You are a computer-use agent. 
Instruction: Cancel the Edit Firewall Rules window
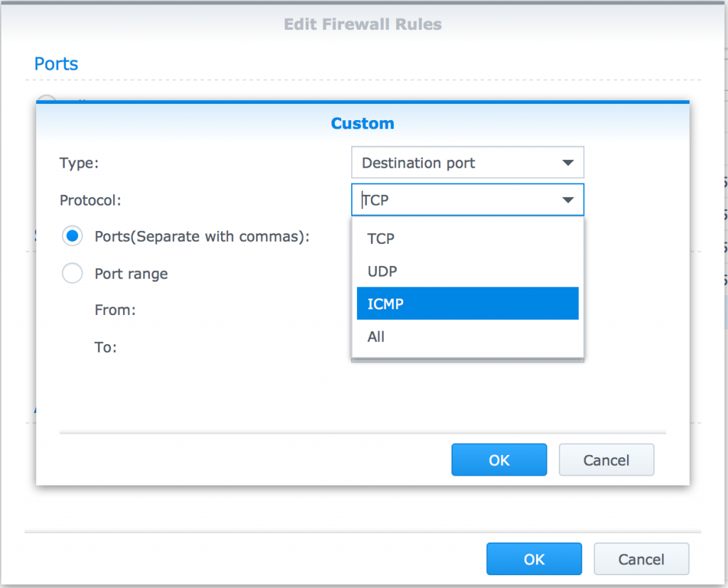click(641, 560)
